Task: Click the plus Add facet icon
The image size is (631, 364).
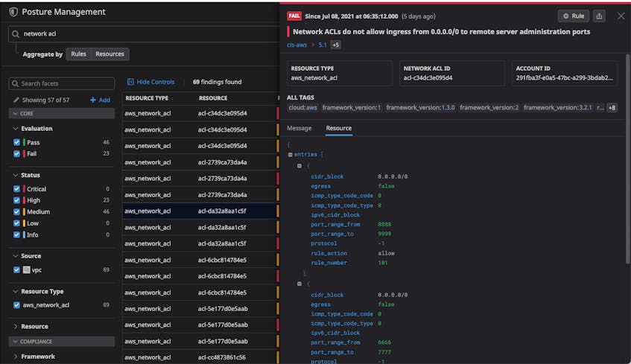Action: tap(93, 100)
